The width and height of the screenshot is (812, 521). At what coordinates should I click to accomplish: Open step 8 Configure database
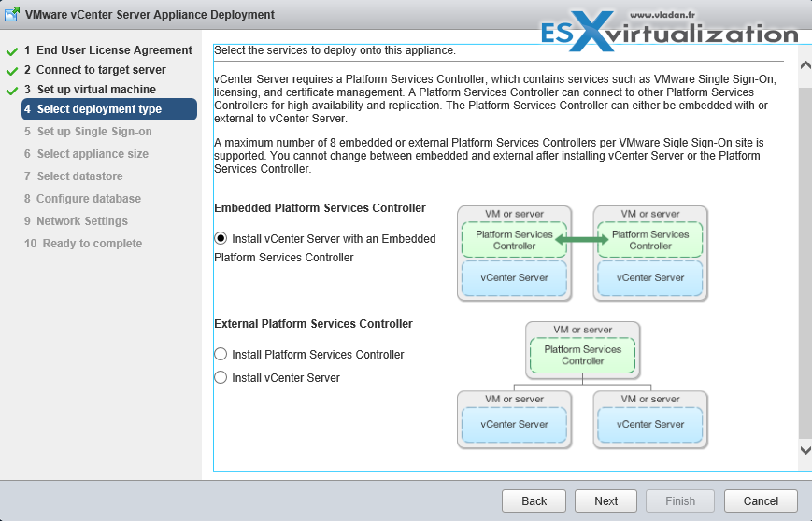click(x=82, y=199)
